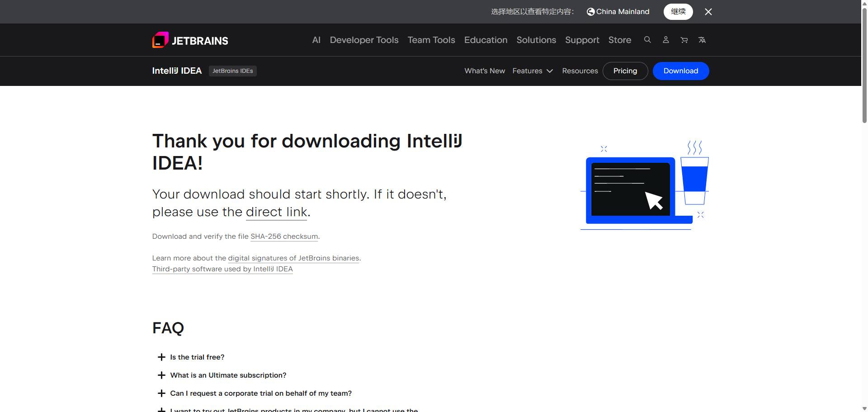Click the laptop and coffee illustration
Screen dimensions: 868x412
point(645,185)
